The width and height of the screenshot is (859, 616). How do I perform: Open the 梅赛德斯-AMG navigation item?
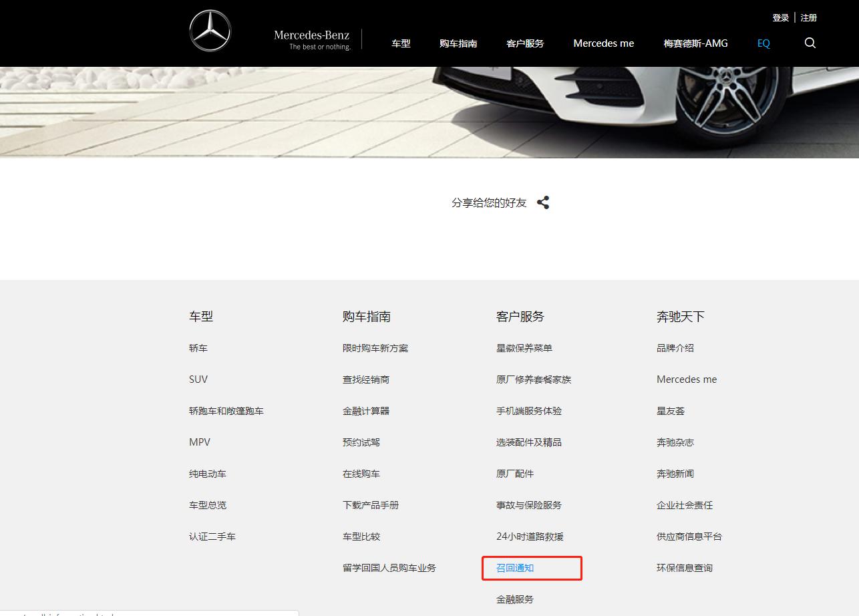point(695,43)
